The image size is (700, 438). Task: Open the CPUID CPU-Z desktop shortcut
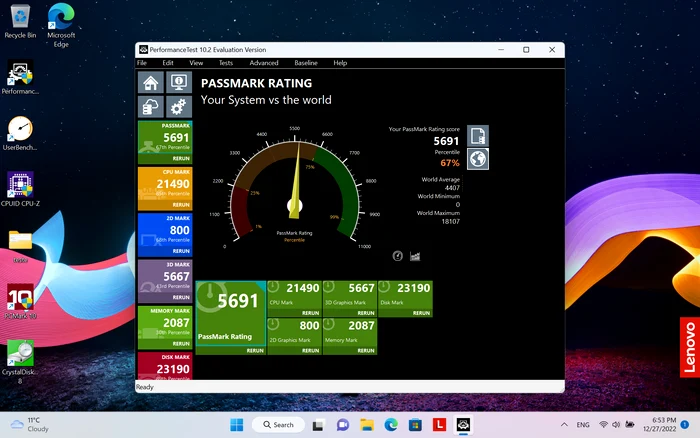[x=20, y=189]
